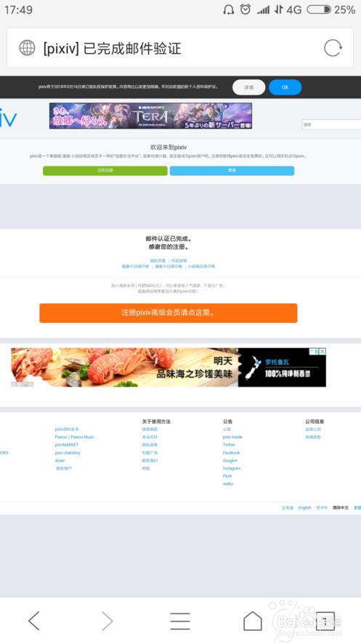This screenshot has height=644, width=361.
Task: Close the lobster ad with X icon
Action: click(x=323, y=352)
